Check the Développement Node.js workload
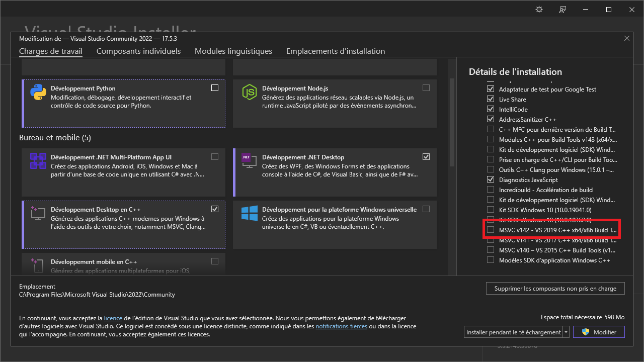644x362 pixels. click(426, 87)
